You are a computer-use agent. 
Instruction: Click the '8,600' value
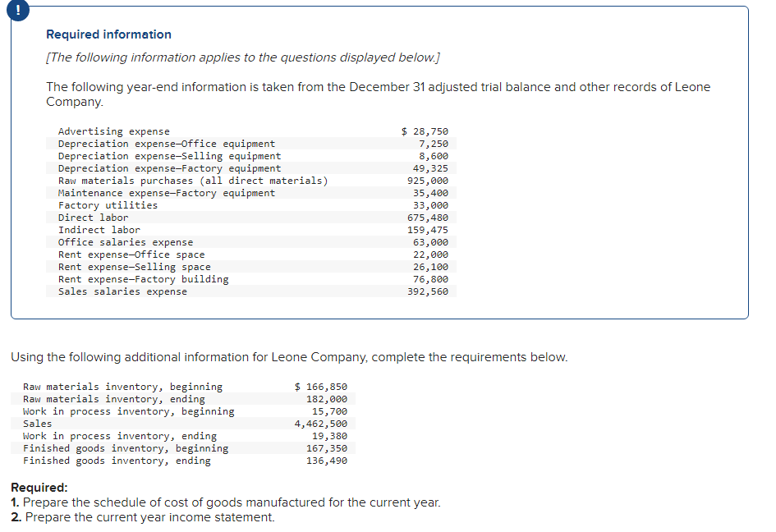coord(434,156)
